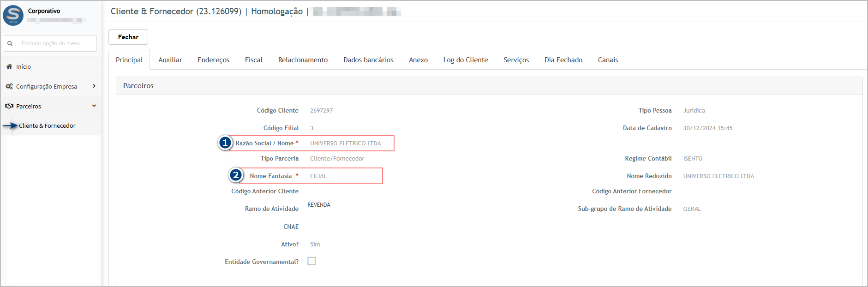Click the Razão Social / Nome field
Screen dimensions: 868x287
(x=346, y=143)
